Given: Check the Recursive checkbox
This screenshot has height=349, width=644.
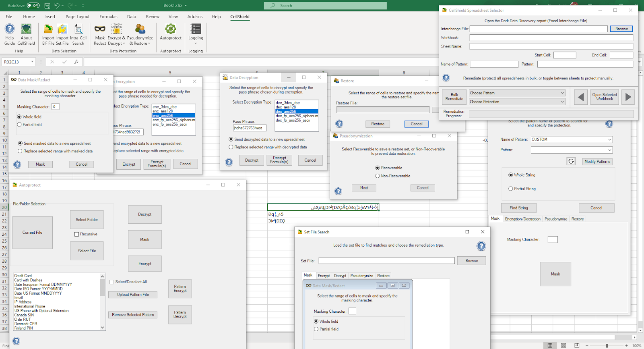Looking at the screenshot, I should 76,234.
